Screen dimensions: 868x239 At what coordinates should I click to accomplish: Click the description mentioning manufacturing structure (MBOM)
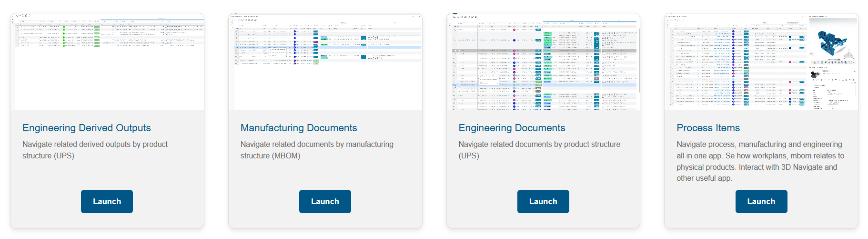(317, 150)
